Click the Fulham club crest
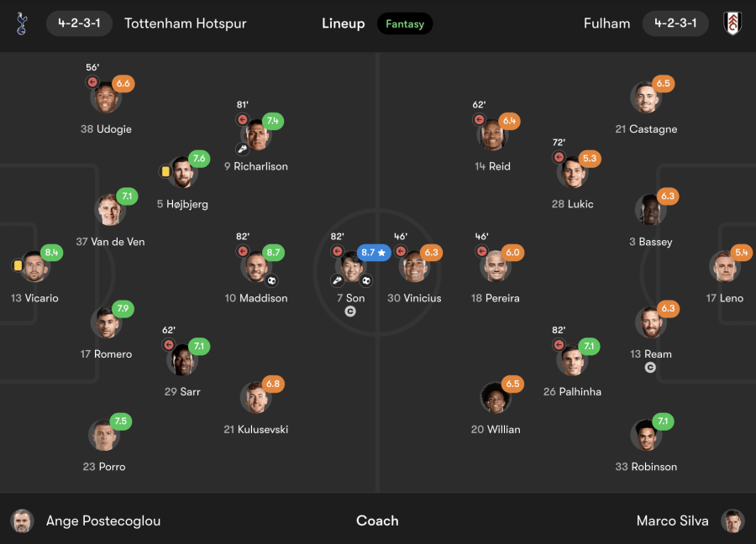Viewport: 756px width, 544px height. [x=732, y=24]
